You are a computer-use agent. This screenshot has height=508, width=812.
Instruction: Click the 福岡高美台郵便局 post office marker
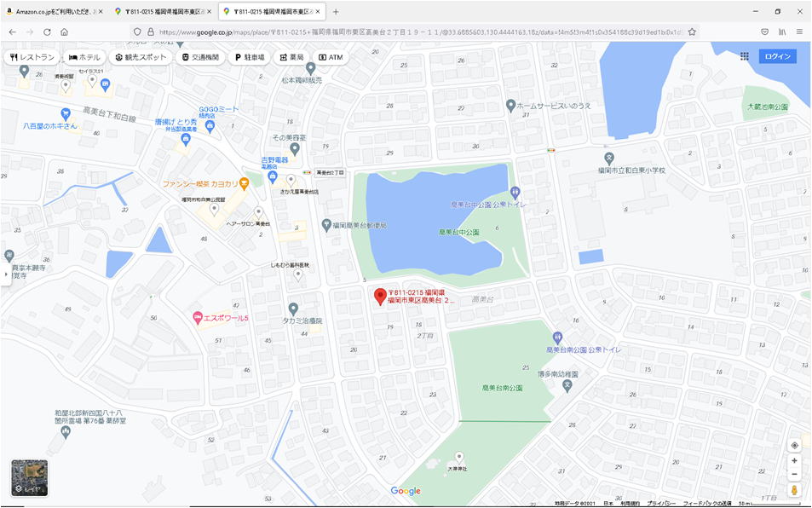[x=326, y=225]
